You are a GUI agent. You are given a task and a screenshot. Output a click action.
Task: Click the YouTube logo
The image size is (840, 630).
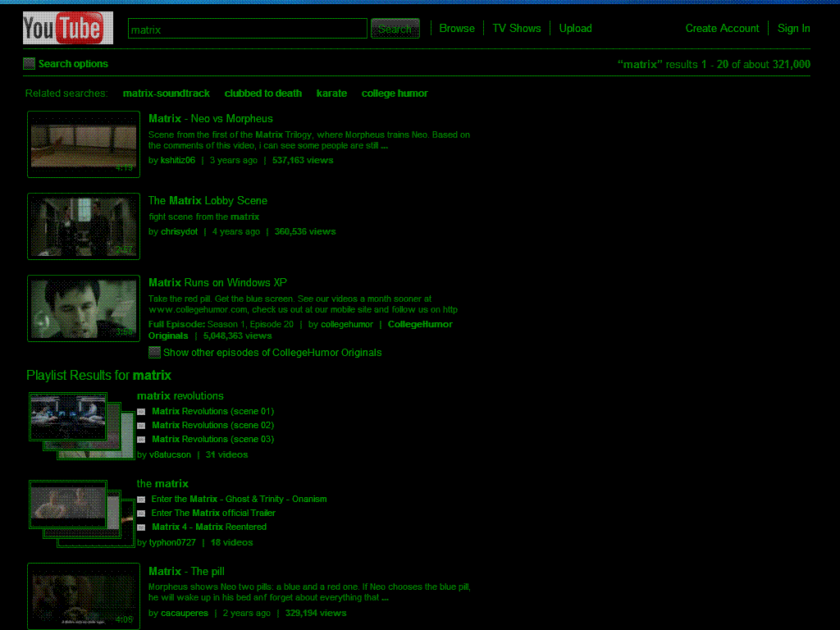click(x=68, y=28)
